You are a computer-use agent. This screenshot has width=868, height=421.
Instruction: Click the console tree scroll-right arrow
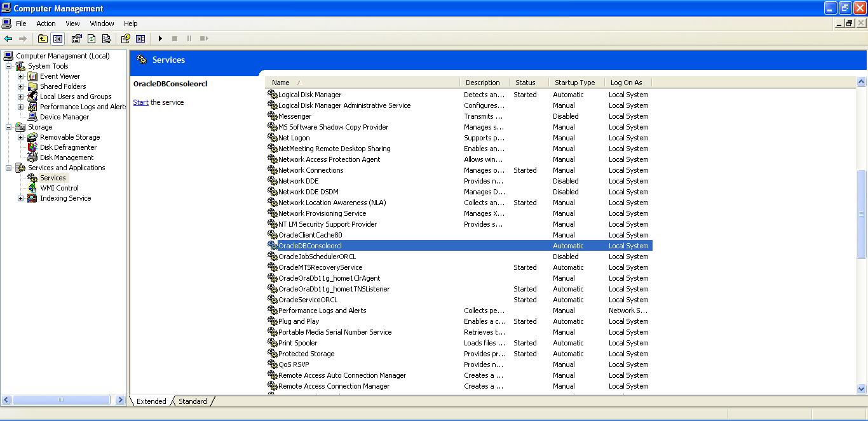[121, 400]
